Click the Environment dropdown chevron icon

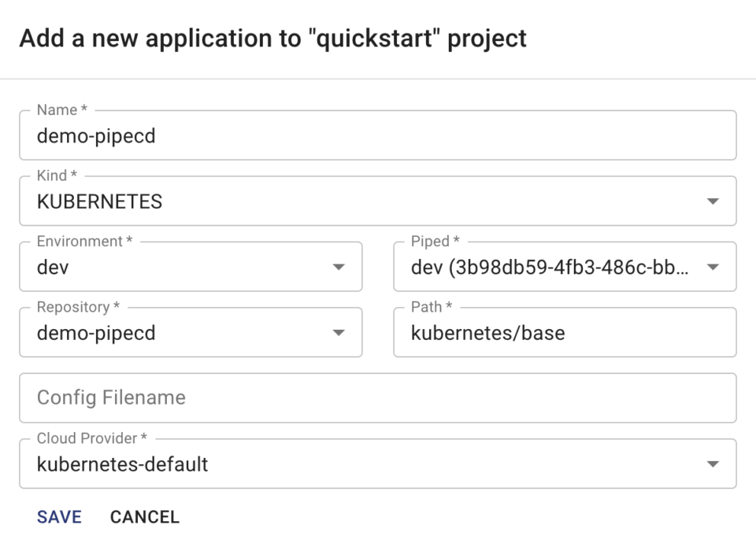tap(340, 267)
